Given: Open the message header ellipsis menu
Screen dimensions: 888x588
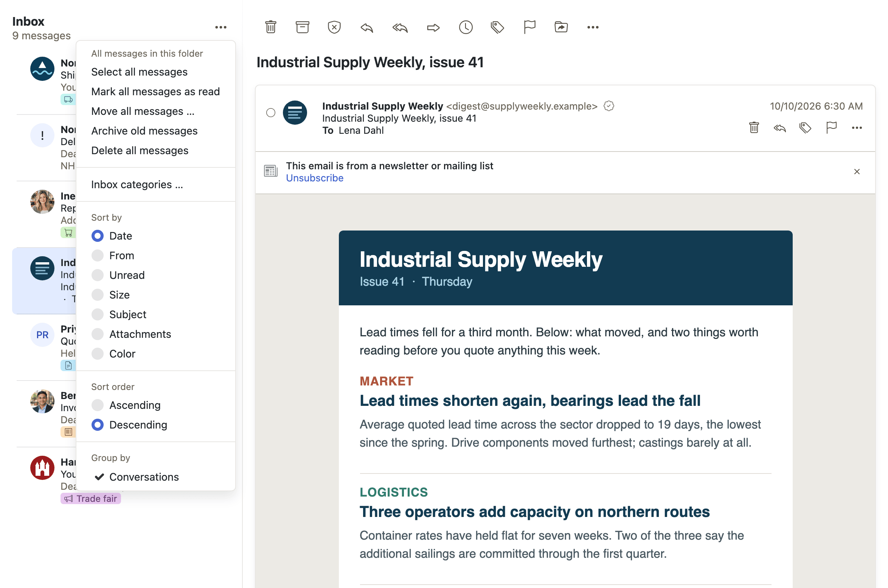Looking at the screenshot, I should pos(857,128).
